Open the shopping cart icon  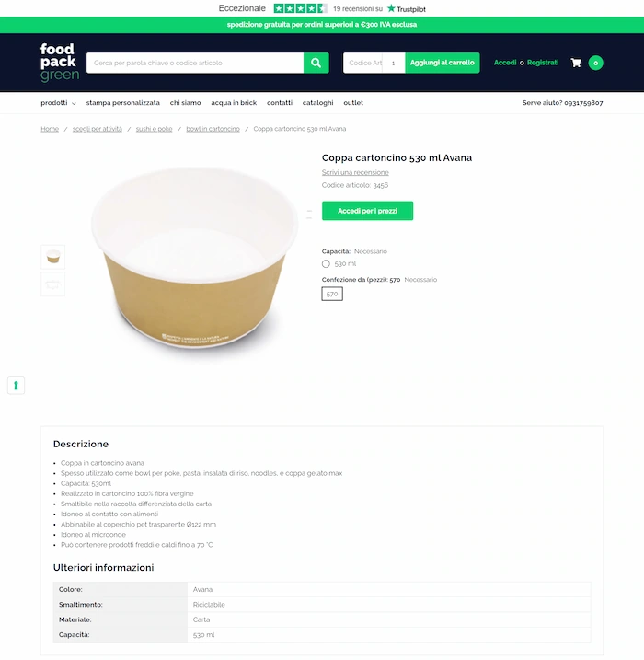click(x=576, y=63)
